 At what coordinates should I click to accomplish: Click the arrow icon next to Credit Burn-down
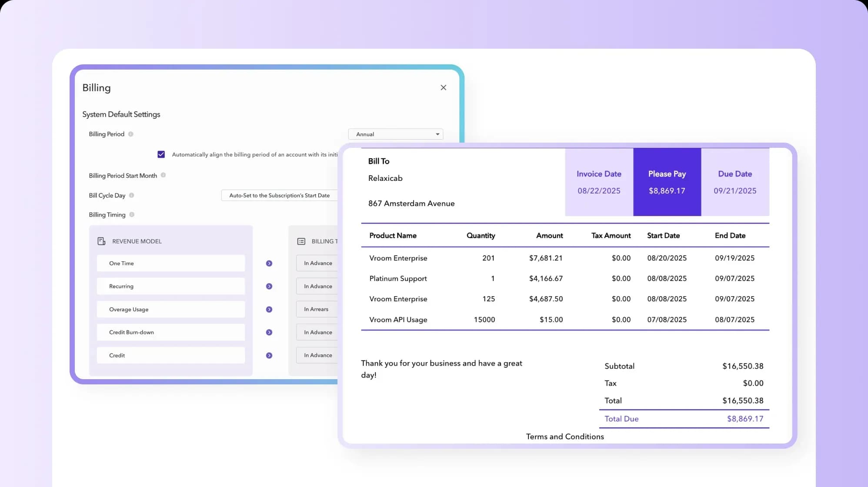coord(269,332)
